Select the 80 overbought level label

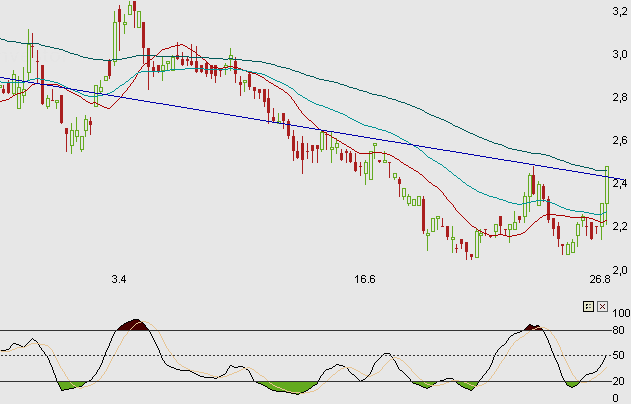click(620, 330)
